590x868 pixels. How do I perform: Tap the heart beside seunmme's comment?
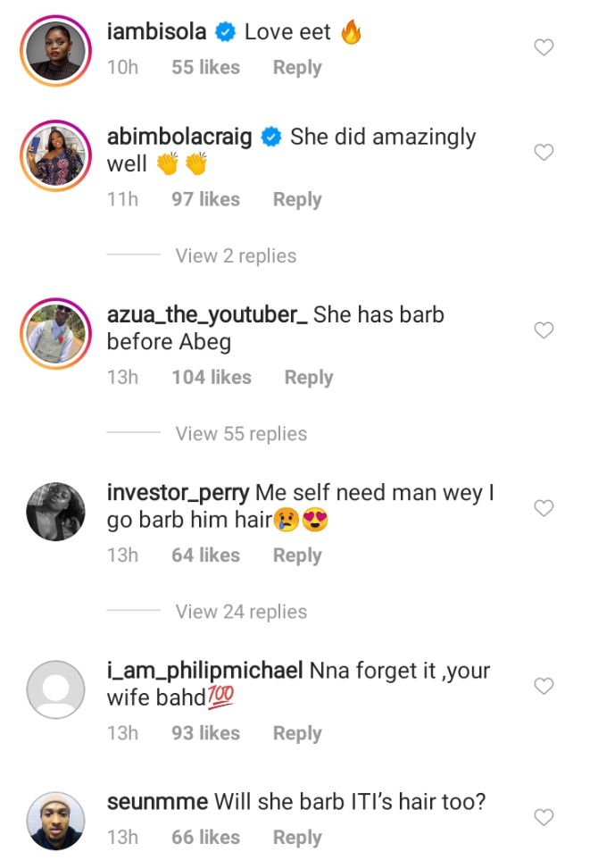[543, 817]
